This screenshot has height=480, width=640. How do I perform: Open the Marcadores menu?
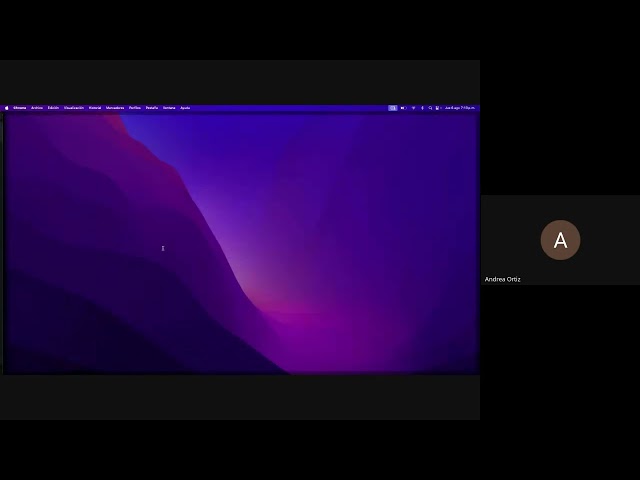(x=115, y=108)
